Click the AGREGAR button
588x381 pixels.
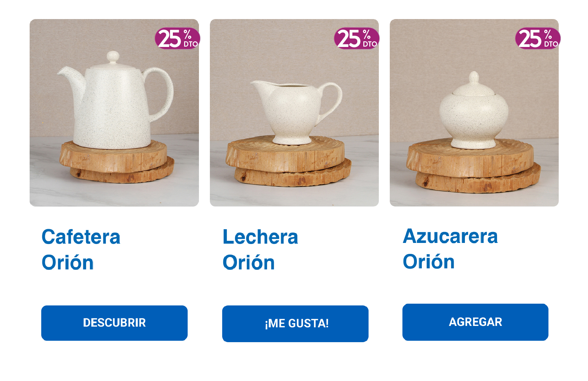[x=475, y=322]
